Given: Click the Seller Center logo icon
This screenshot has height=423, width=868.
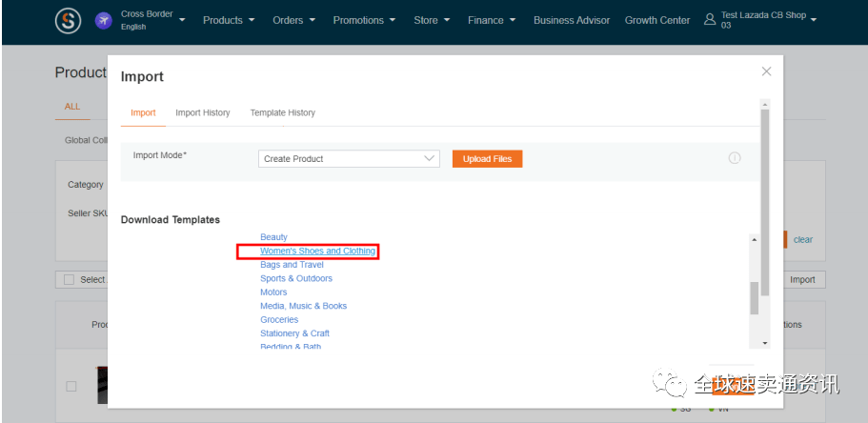Looking at the screenshot, I should (68, 20).
